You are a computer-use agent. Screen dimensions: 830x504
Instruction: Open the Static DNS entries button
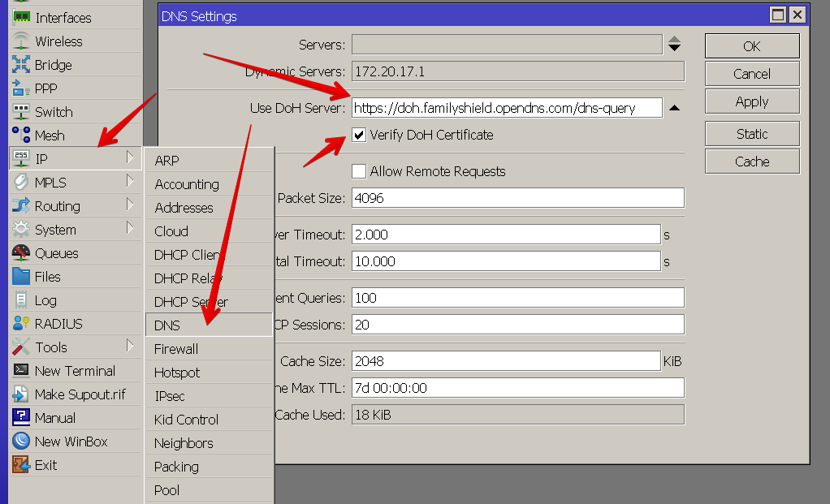click(752, 134)
